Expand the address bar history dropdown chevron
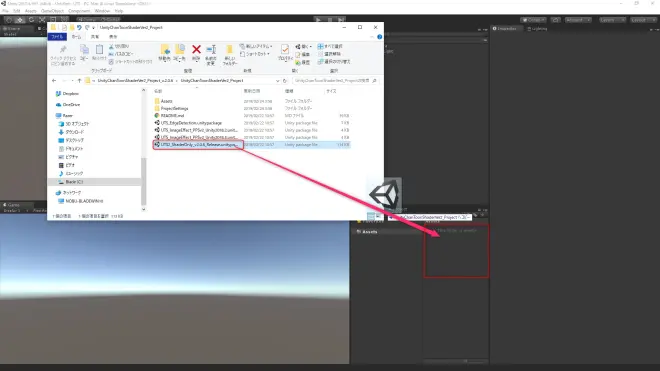Viewport: 660px width, 371px height. 277,80
